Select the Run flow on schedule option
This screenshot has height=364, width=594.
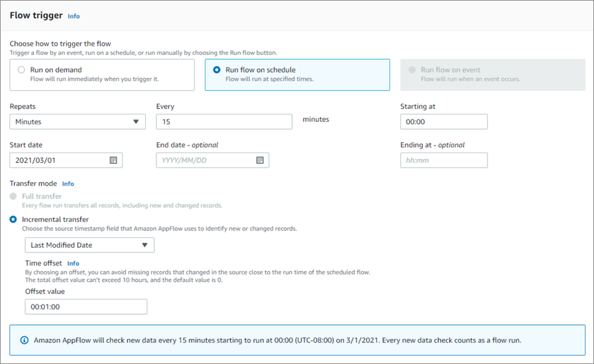pyautogui.click(x=298, y=74)
